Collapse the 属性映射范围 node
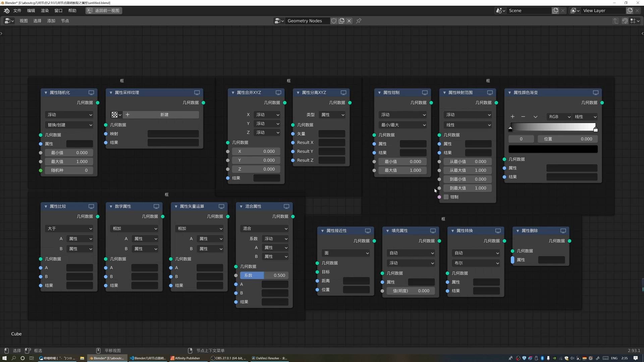Screen dimensions: 644x362 point(444,93)
